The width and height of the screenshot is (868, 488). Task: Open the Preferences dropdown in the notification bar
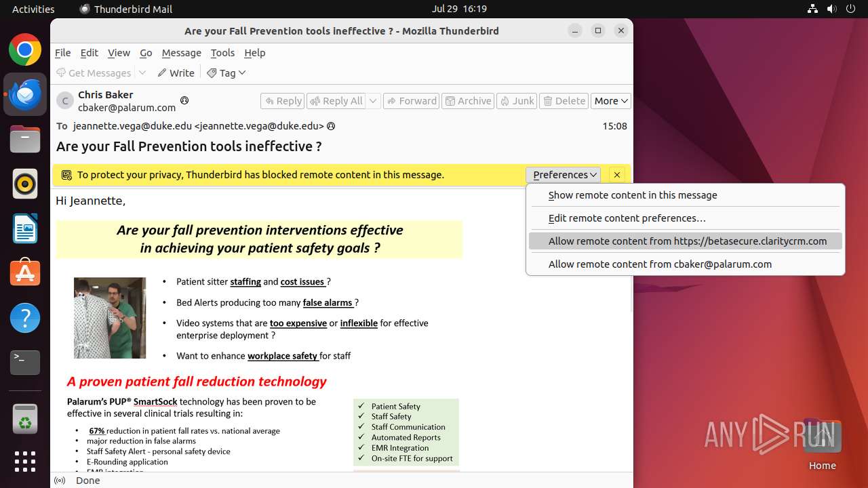pos(565,175)
